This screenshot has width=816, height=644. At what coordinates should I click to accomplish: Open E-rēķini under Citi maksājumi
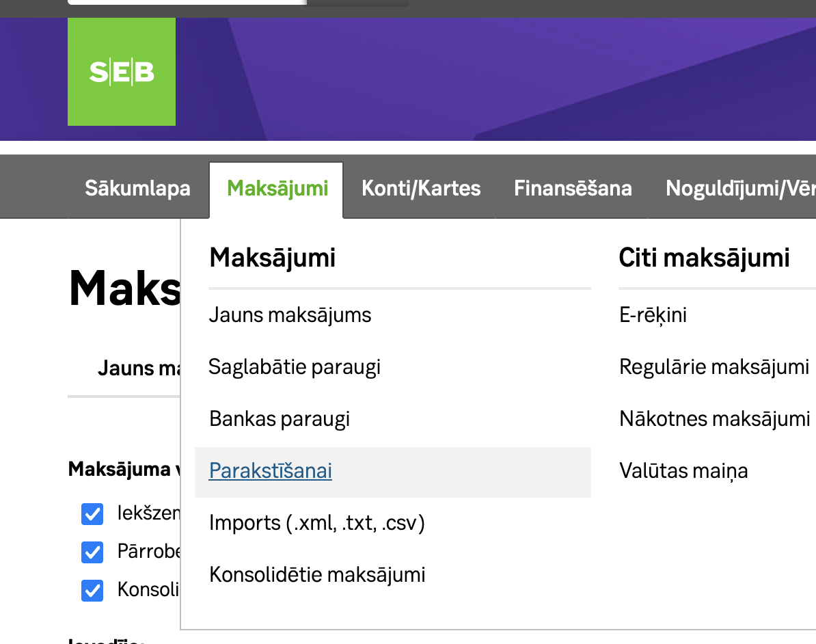pos(653,315)
